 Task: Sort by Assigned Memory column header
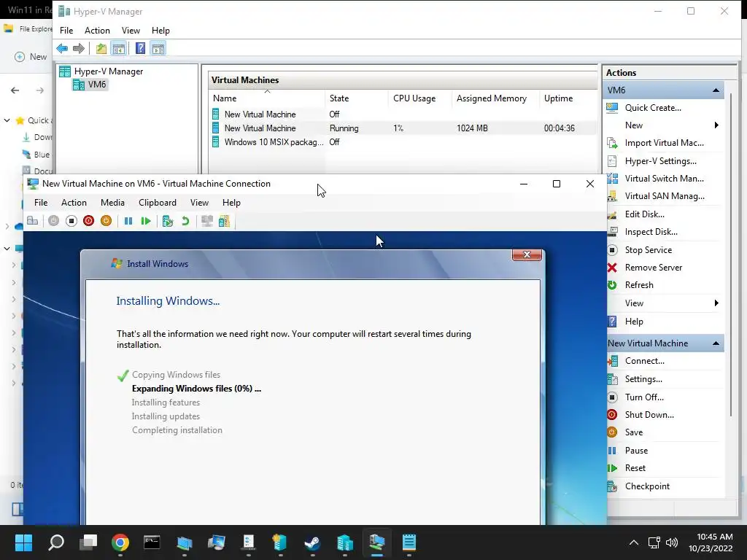(495, 98)
